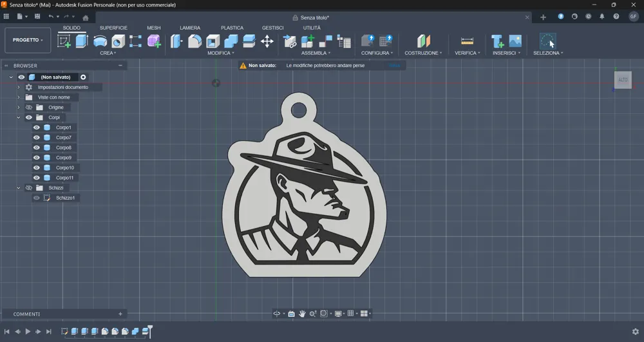Open the PROGETTO workspace dropdown
This screenshot has width=644, height=342.
point(28,40)
